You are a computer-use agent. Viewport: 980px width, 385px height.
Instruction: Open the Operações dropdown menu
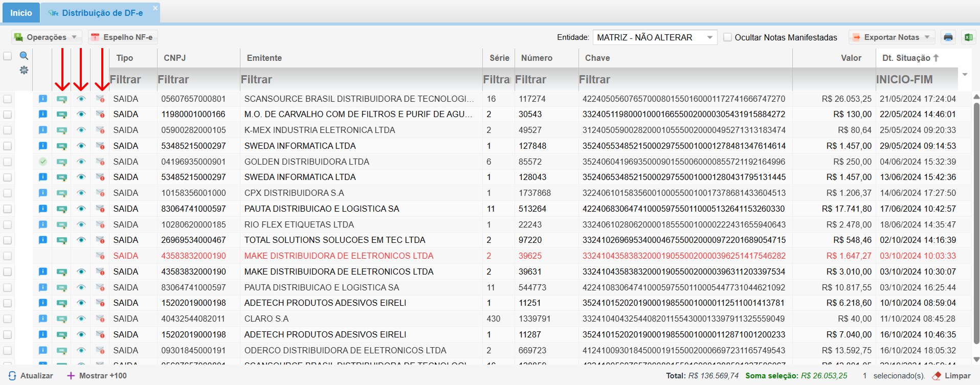point(46,37)
